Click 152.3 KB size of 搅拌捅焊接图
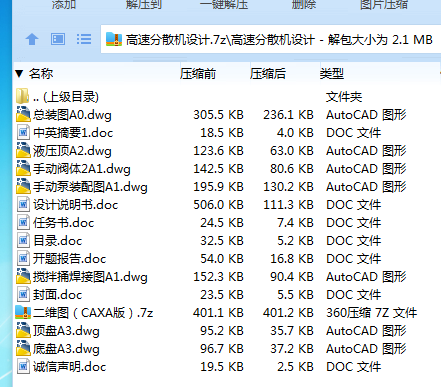The image size is (441, 387). click(x=218, y=277)
